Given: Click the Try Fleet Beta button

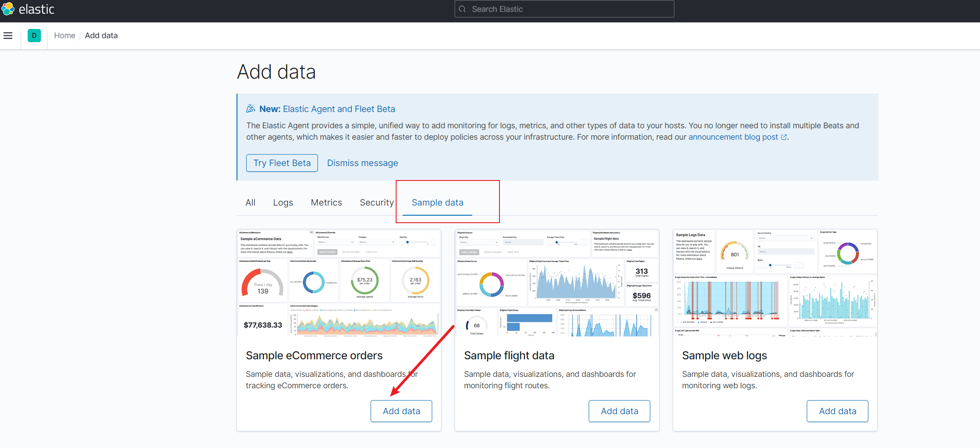Looking at the screenshot, I should click(x=282, y=163).
